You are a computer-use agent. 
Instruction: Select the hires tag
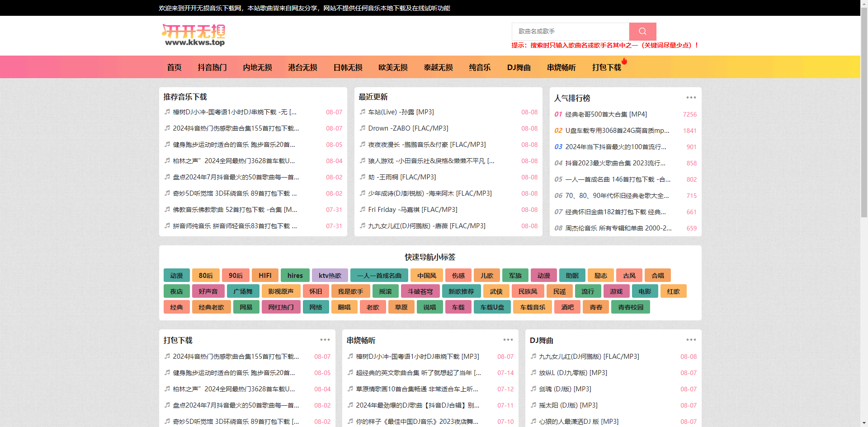[x=295, y=275]
